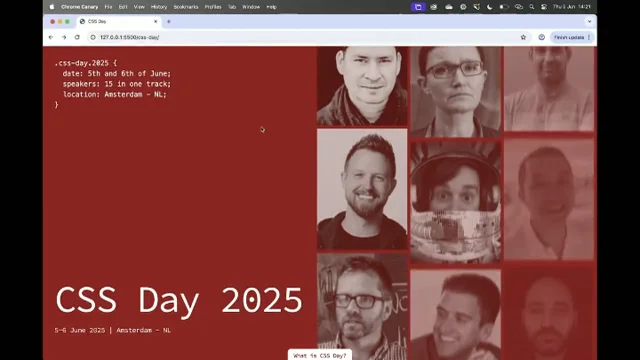Click the purple screen recorder menu bar icon
The width and height of the screenshot is (640, 360).
point(418,7)
